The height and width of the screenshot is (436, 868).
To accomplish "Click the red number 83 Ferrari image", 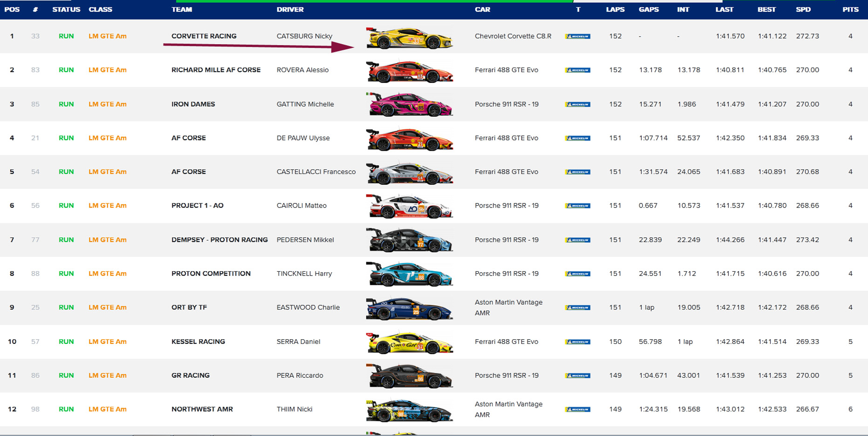I will [x=409, y=72].
